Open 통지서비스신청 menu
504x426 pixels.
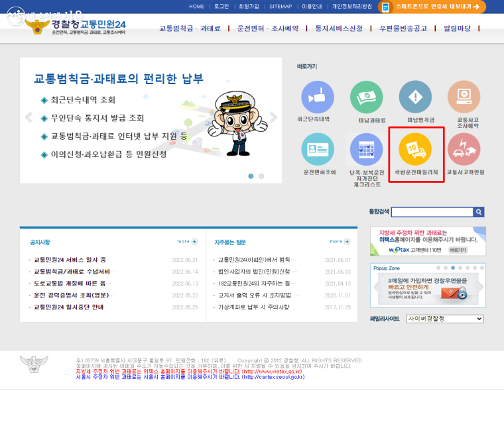point(339,28)
